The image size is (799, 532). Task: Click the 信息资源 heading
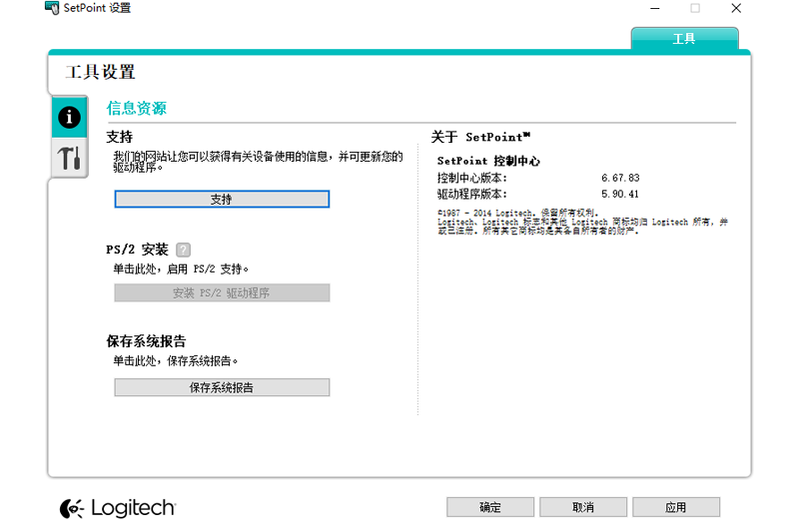(x=137, y=108)
